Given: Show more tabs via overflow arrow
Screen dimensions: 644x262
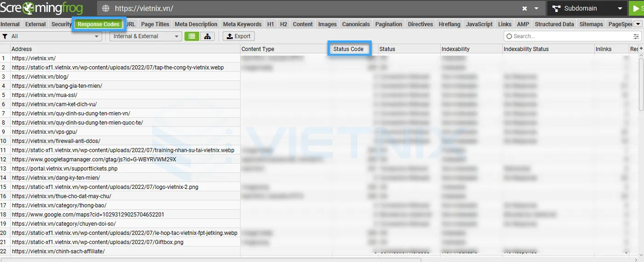Looking at the screenshot, I should (x=638, y=24).
